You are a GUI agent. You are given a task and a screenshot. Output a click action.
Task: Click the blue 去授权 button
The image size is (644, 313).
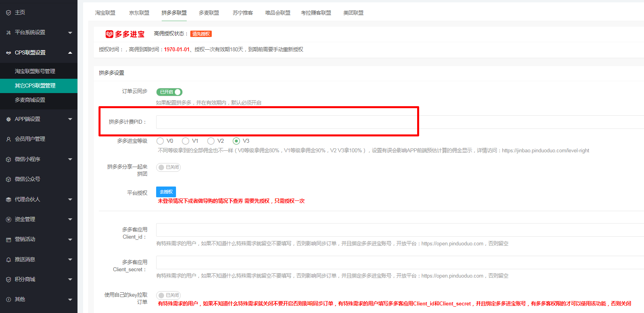[166, 192]
